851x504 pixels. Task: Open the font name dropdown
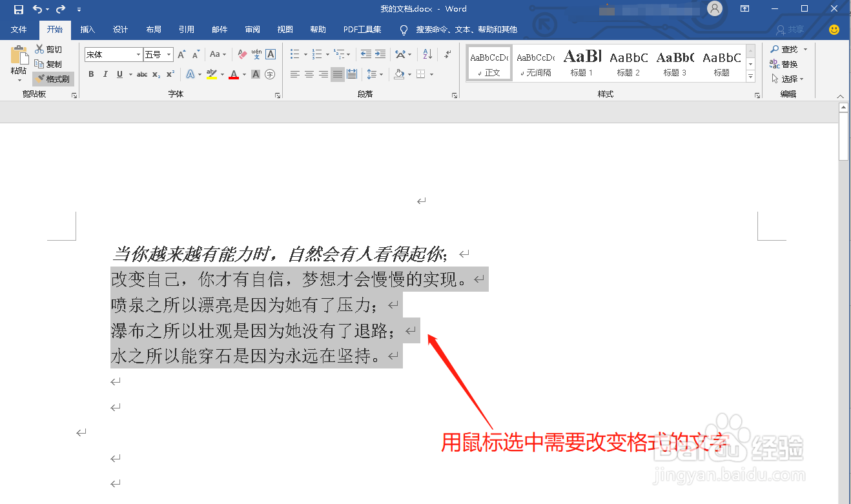138,54
